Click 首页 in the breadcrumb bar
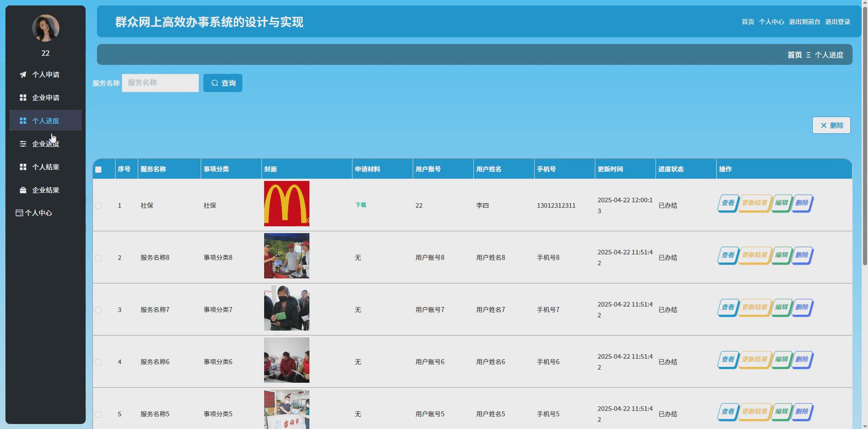This screenshot has width=868, height=429. (794, 55)
